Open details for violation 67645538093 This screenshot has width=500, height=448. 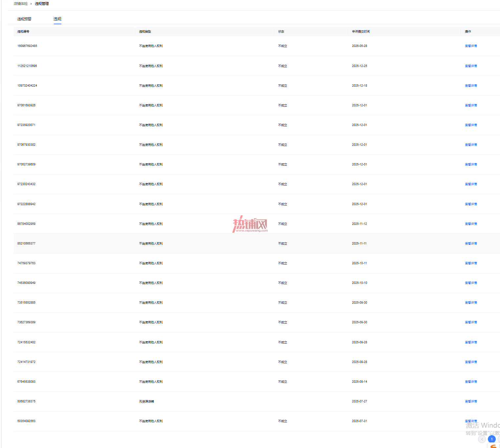471,382
